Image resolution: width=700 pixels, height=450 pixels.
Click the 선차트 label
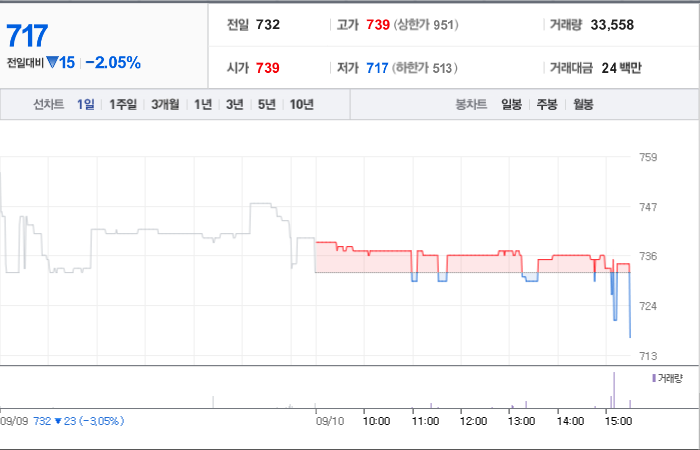(x=49, y=105)
